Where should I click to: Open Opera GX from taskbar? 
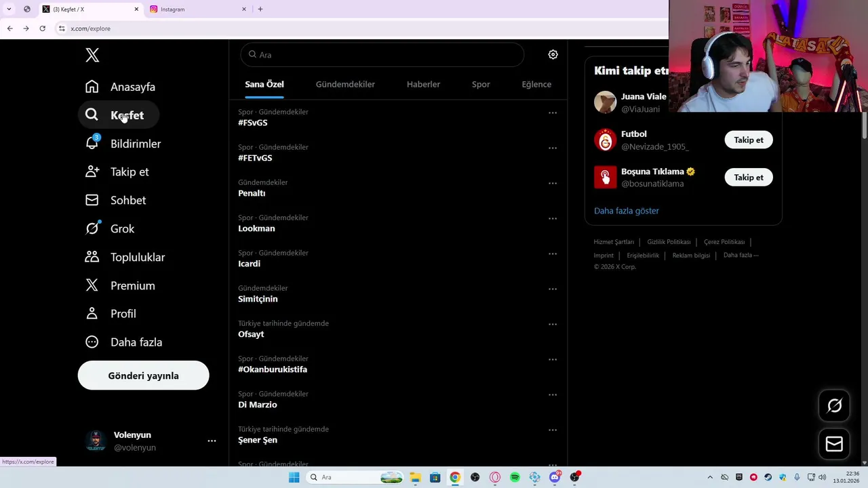[495, 477]
